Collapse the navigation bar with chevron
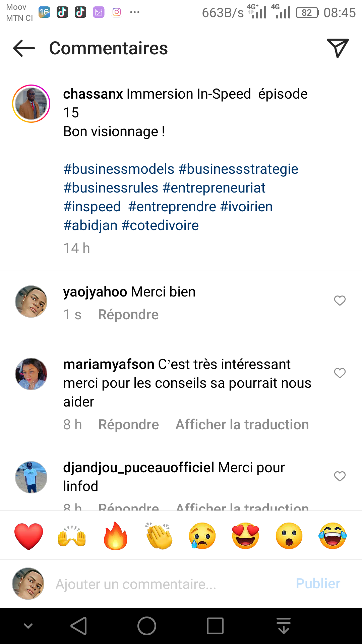Viewport: 362px width, 644px height. (28, 626)
